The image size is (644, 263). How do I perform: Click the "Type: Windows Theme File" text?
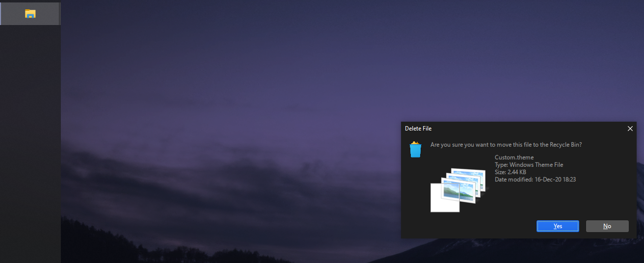(x=529, y=165)
